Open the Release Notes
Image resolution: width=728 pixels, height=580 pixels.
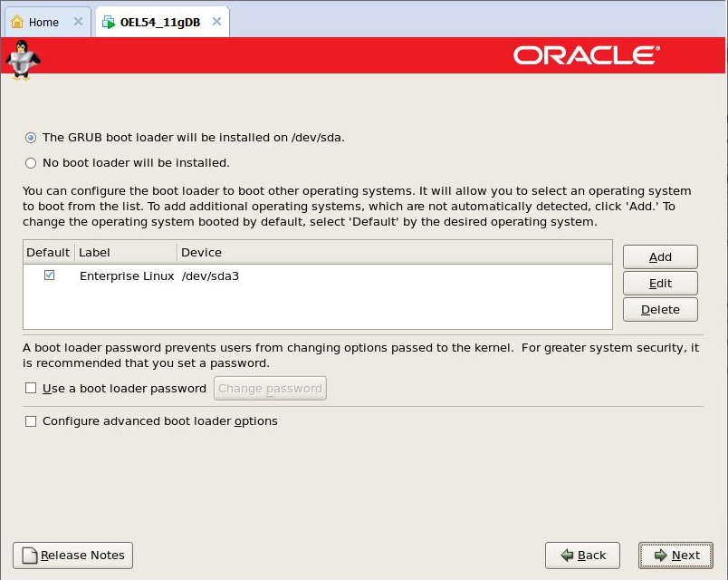pos(73,556)
